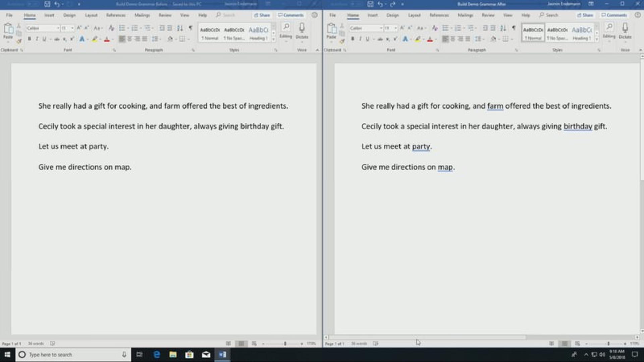Viewport: 644px width, 362px height.
Task: Open Microsoft Edge from the taskbar
Action: coord(157,355)
